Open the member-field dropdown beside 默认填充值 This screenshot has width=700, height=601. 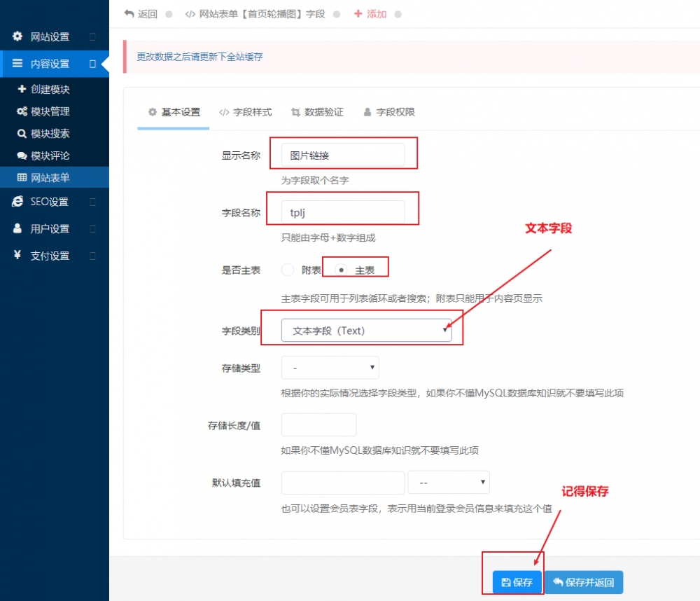(x=449, y=483)
